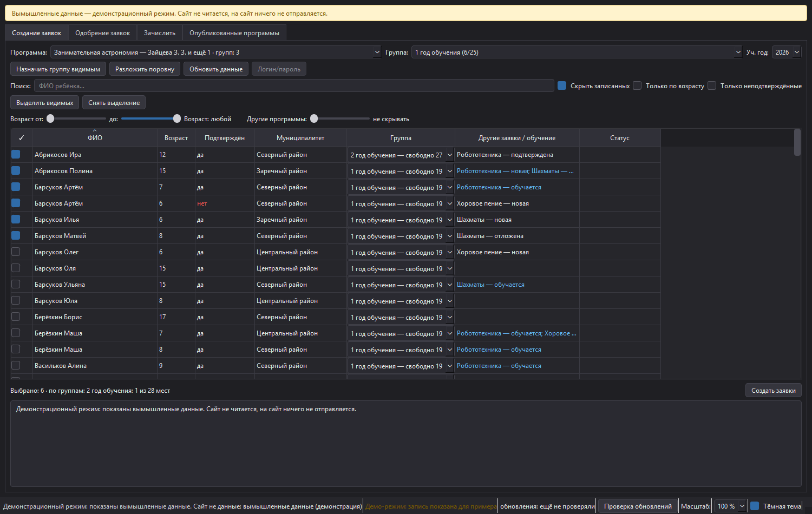The image size is (812, 514).
Task: Open the Программа dropdown
Action: pos(216,52)
